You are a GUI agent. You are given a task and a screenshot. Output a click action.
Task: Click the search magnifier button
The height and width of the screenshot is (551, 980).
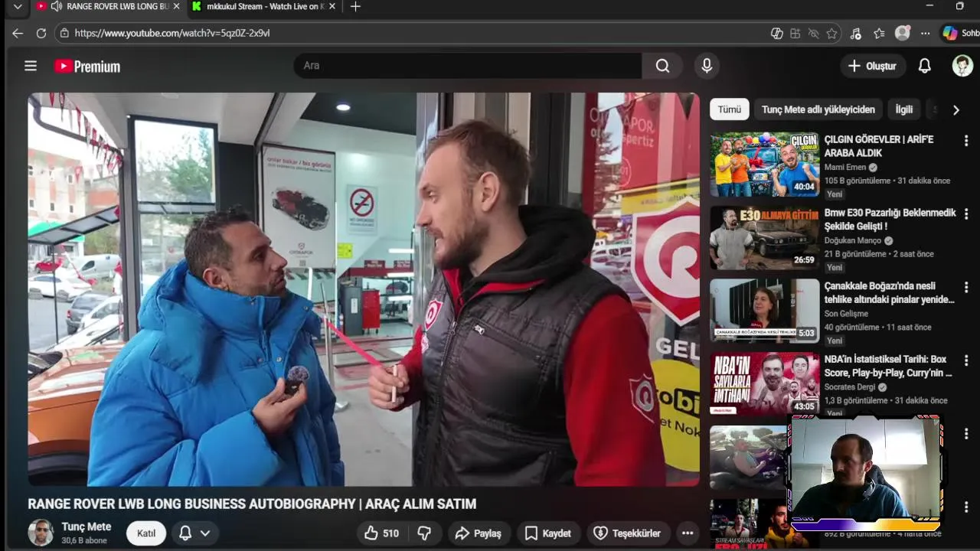click(662, 66)
